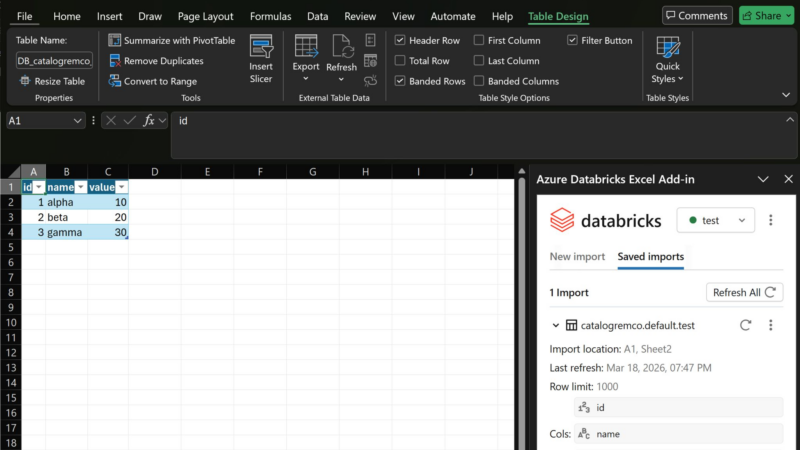The image size is (800, 450).
Task: Click the name box options dots
Action: click(93, 120)
